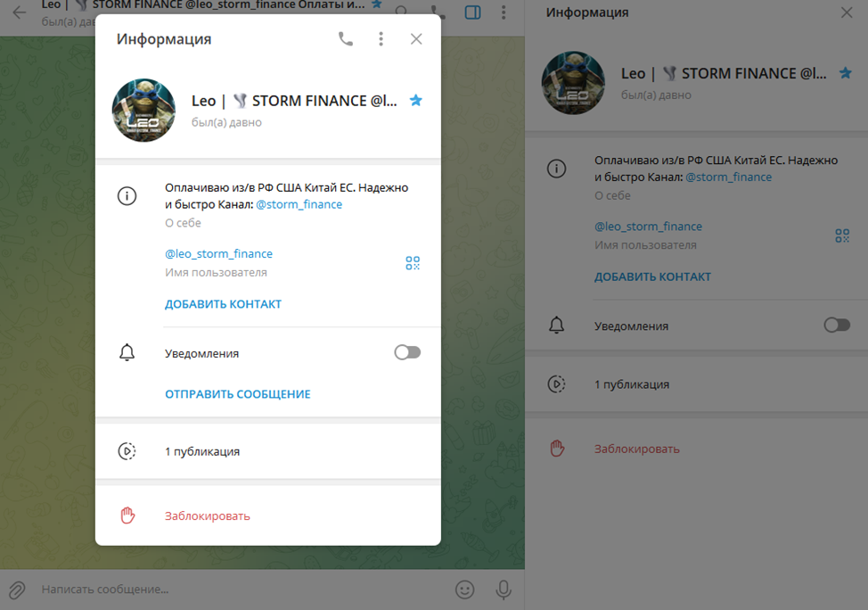Click dialog name Leo | STORM FINANCE
Viewport: 868px width, 610px height.
point(294,101)
